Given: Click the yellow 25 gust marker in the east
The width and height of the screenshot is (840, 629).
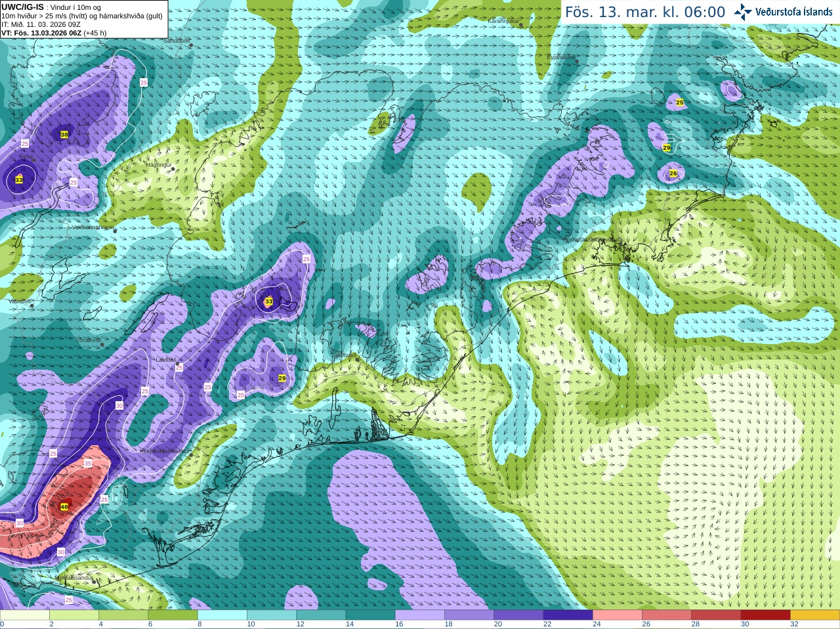Looking at the screenshot, I should coord(680,102).
